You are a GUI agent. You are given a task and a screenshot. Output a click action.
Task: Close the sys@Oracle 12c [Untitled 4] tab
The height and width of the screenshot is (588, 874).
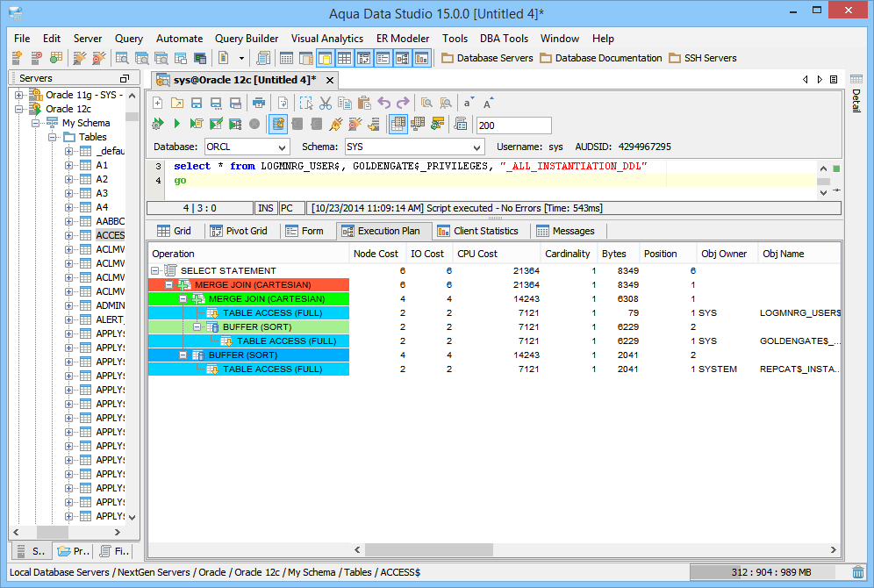[x=330, y=80]
